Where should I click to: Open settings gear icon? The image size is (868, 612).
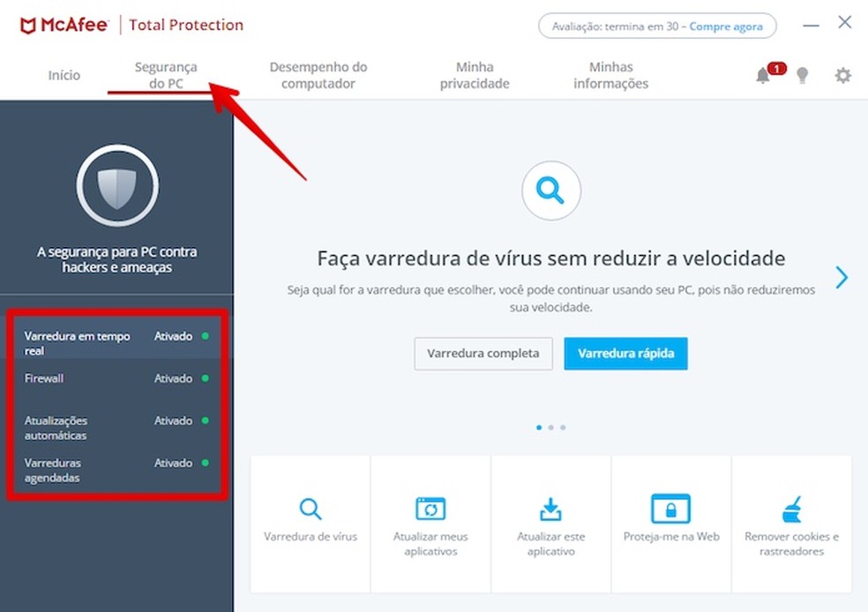(x=842, y=75)
